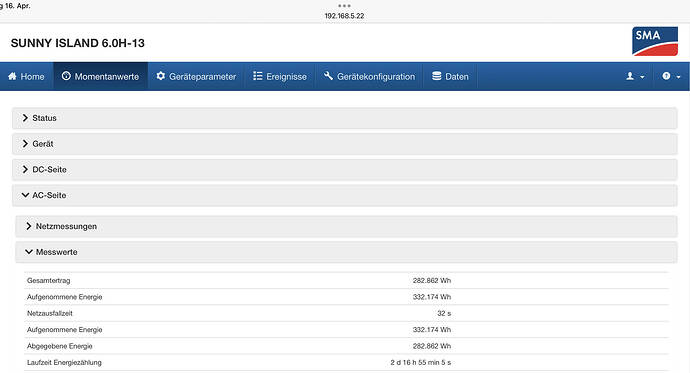Collapse the Messwerte subsection
This screenshot has height=373, width=690.
click(x=346, y=252)
